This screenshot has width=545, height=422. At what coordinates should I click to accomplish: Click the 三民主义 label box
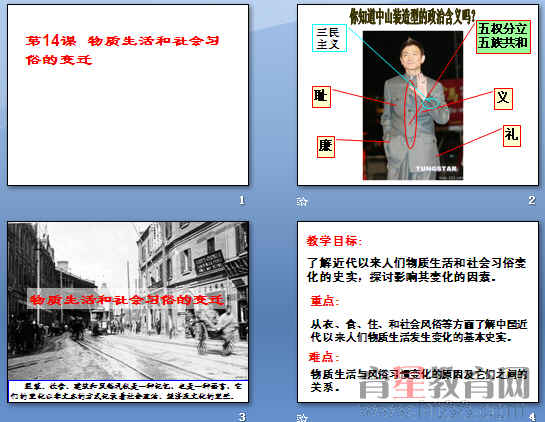329,38
